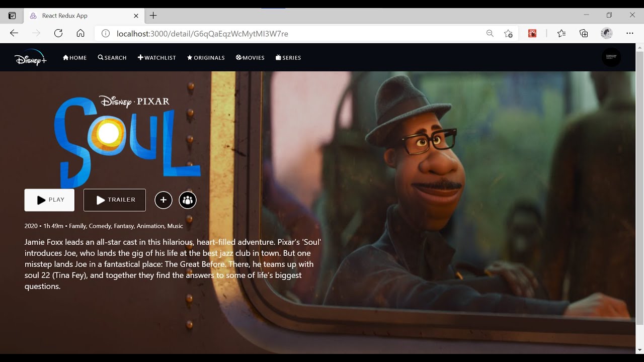This screenshot has width=644, height=362.
Task: Open the Favorites list icon
Action: [561, 34]
